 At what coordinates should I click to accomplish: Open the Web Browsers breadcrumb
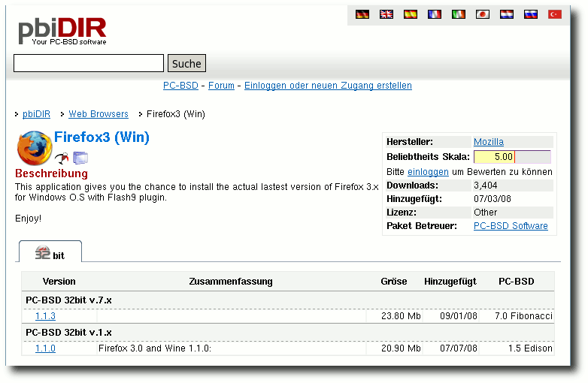(x=99, y=114)
